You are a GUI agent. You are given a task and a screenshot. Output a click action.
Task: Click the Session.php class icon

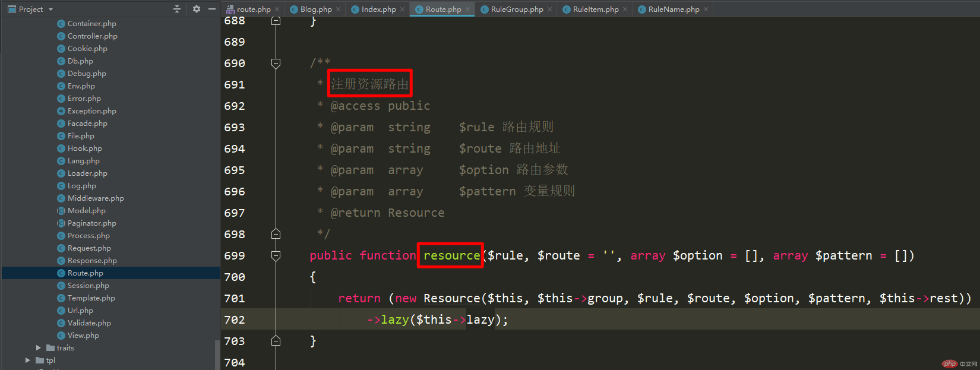61,286
